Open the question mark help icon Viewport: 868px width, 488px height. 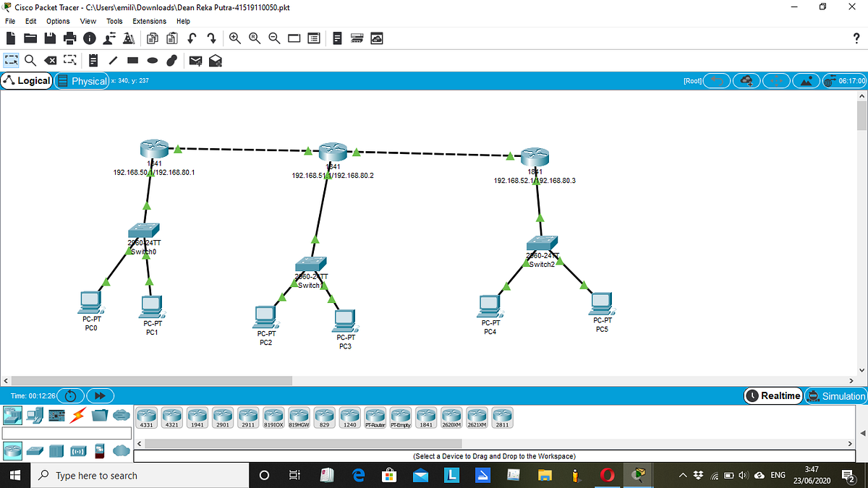pos(856,38)
